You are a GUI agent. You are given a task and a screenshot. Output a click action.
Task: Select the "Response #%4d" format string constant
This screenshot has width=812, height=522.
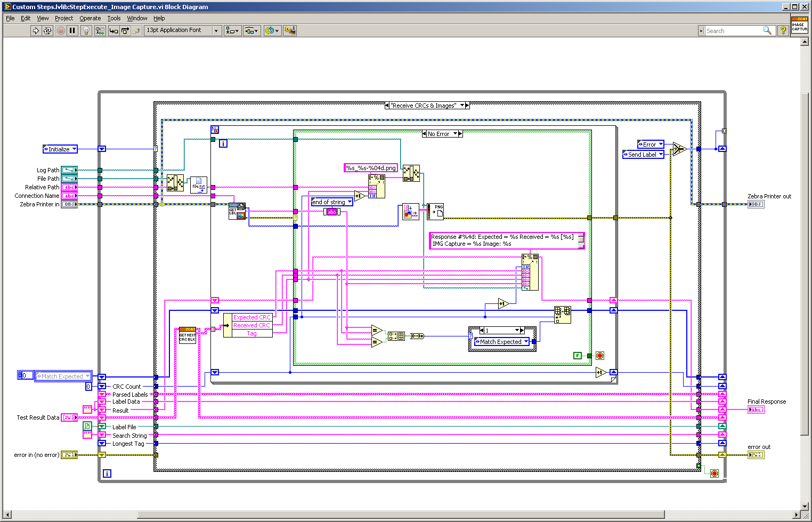click(x=507, y=240)
